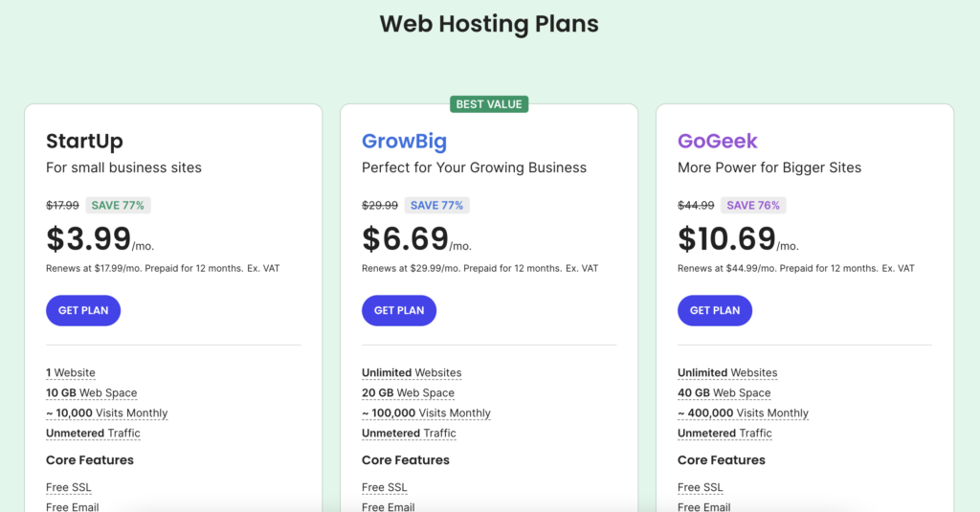Click the '10 GB Web Space' feature
Screen dimensions: 980x512
[x=92, y=393]
